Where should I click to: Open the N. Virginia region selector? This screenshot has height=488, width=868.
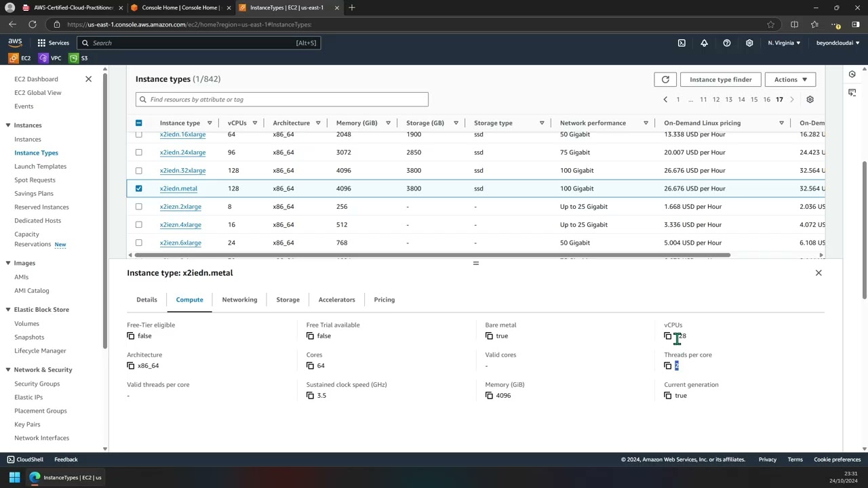784,43
